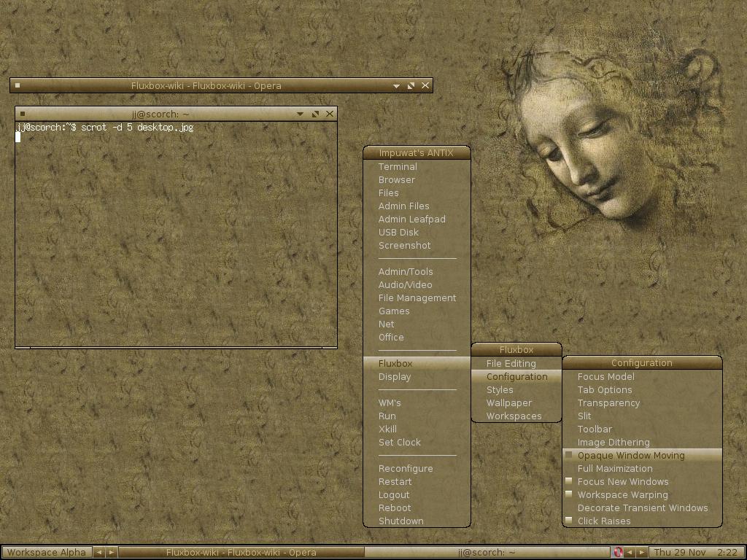Open File Editing in Fluxbox submenu
Image resolution: width=747 pixels, height=560 pixels.
(x=516, y=363)
